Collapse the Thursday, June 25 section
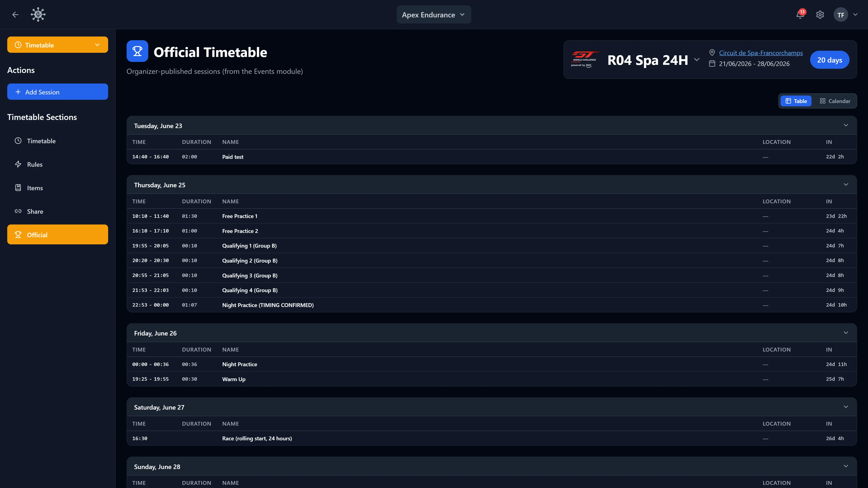 click(846, 185)
